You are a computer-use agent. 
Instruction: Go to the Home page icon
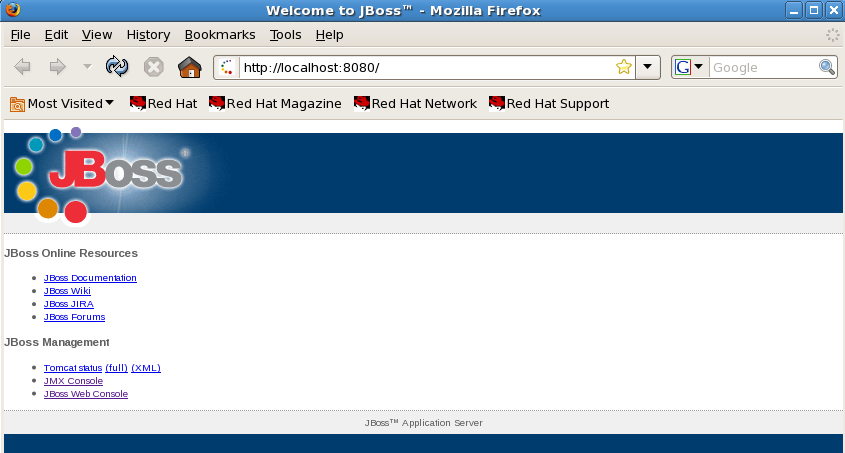190,67
